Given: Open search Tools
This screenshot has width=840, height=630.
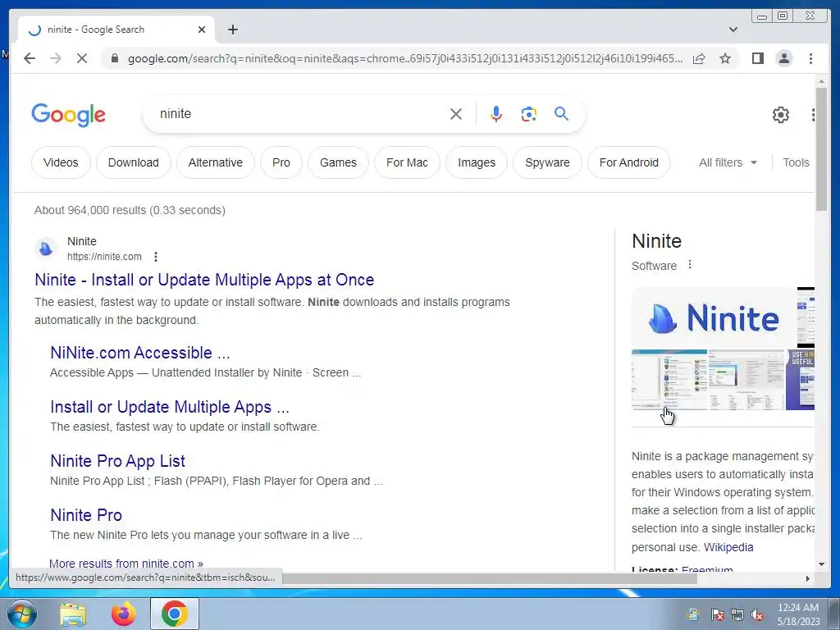Looking at the screenshot, I should coord(796,162).
